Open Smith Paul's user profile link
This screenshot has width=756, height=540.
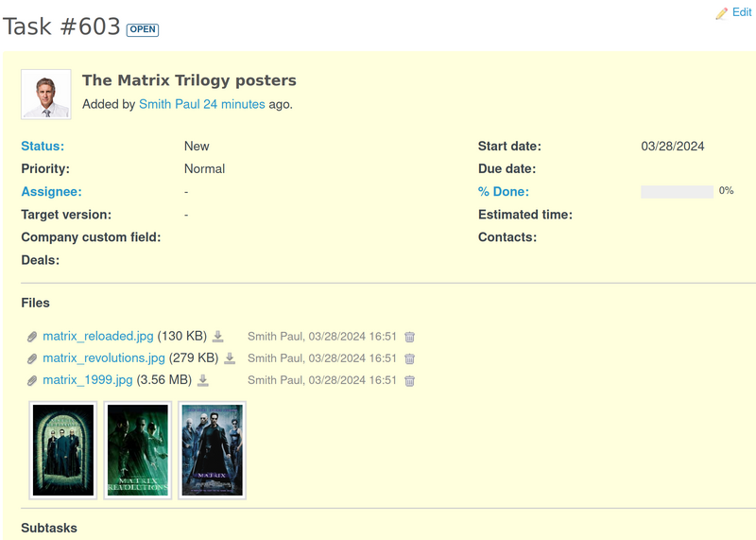click(169, 104)
